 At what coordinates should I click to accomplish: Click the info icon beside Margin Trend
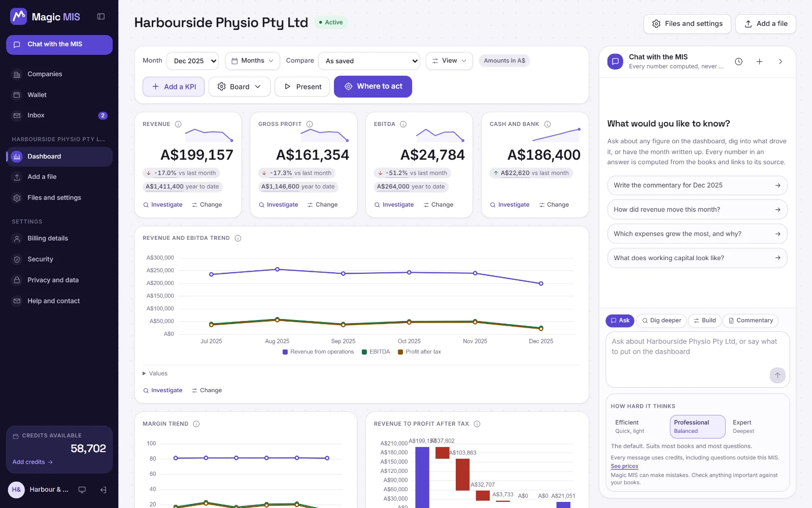point(196,424)
